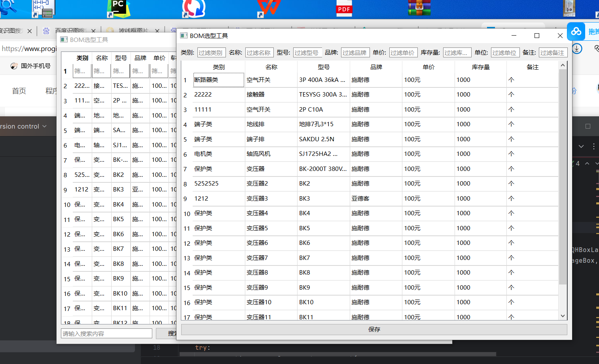Click the Baidu cloud icon at top right
Image resolution: width=599 pixels, height=364 pixels.
click(x=576, y=31)
